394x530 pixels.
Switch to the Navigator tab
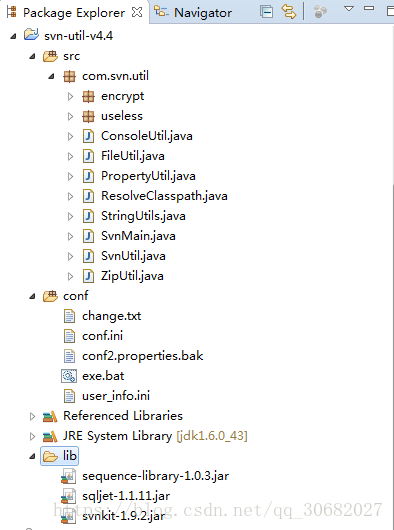pos(203,13)
